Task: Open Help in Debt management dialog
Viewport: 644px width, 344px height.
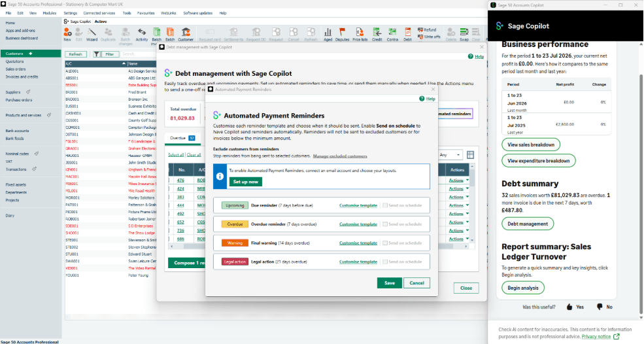Action: pos(475,56)
